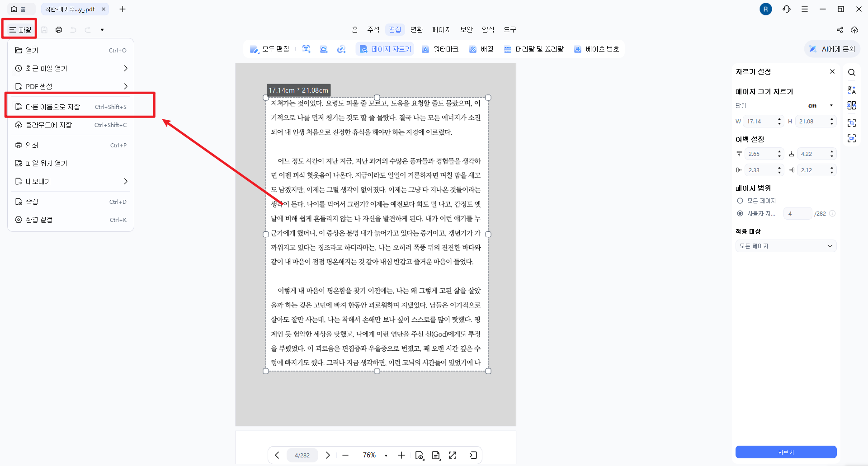Switch to the 홈 ribbon tab
The image size is (868, 466).
tap(355, 29)
